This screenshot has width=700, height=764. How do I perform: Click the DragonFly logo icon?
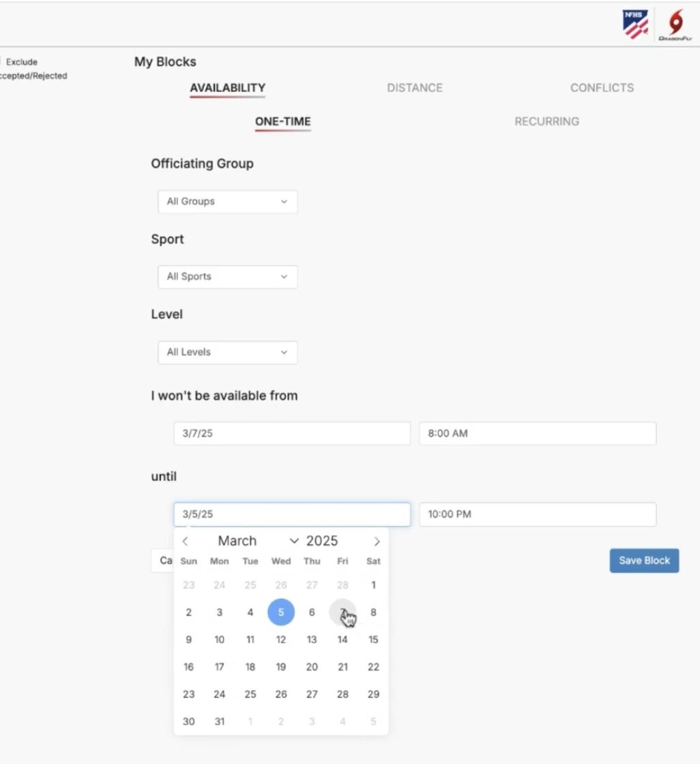(x=675, y=26)
